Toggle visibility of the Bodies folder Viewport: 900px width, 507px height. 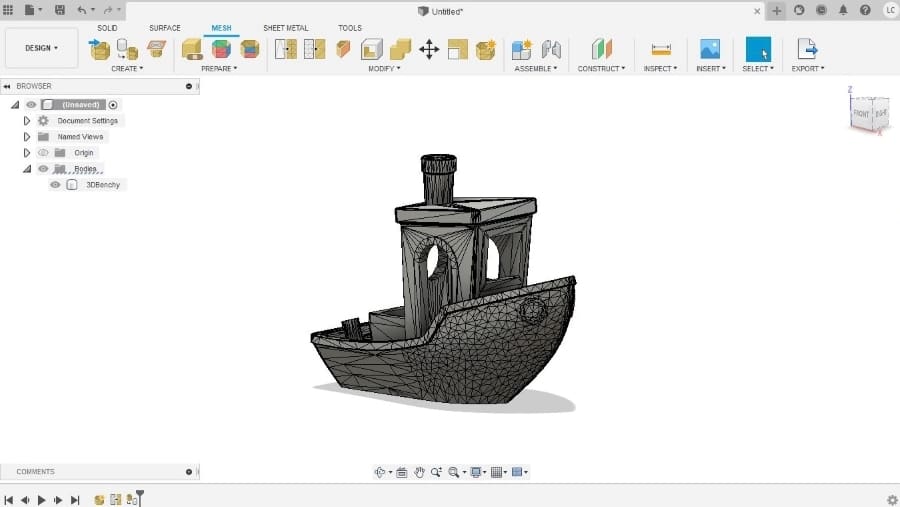43,169
